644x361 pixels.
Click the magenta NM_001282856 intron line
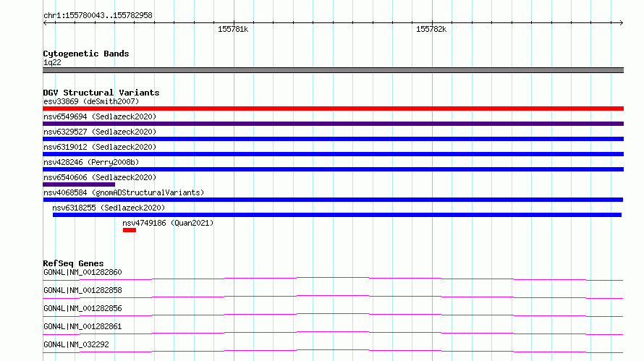coord(333,315)
